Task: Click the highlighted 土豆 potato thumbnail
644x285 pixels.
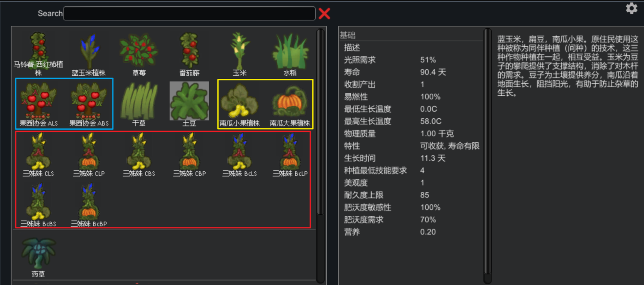Action: pos(189,101)
